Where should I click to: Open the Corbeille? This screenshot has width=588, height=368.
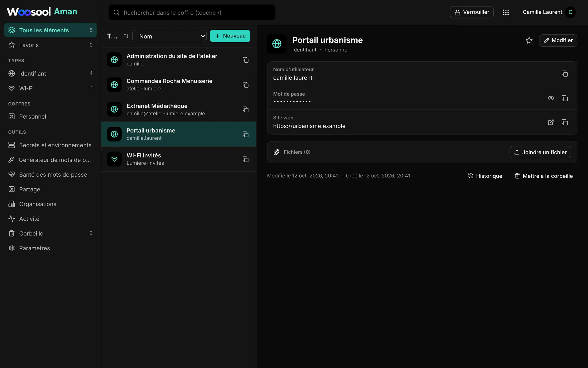50,233
